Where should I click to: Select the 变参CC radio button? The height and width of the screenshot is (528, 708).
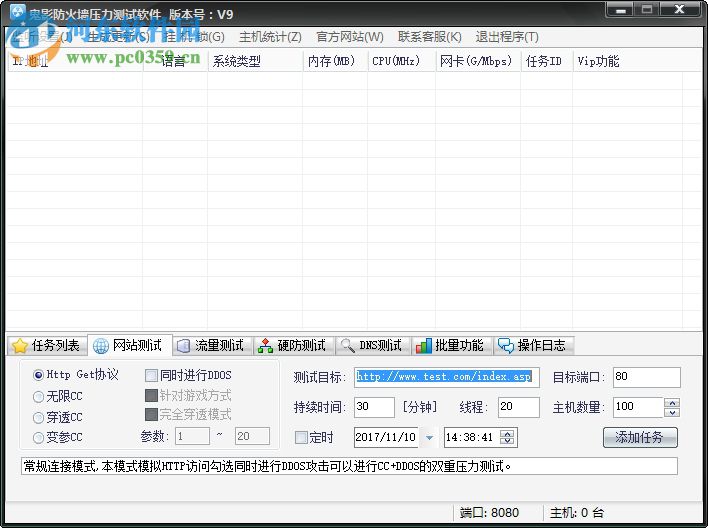point(38,437)
